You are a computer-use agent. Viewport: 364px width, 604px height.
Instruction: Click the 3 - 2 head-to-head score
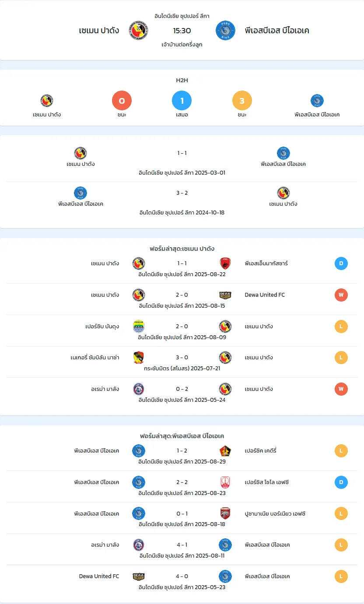(182, 193)
